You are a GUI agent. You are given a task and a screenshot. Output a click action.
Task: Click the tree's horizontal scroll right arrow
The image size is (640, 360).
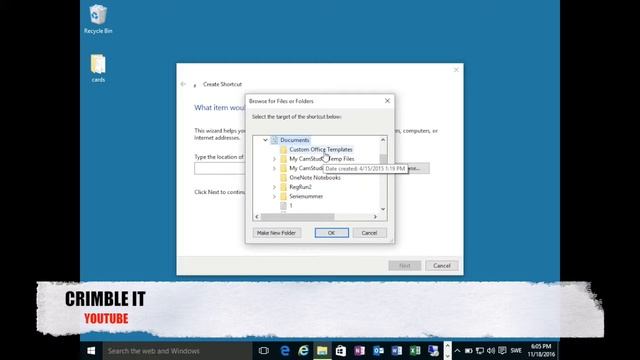click(375, 217)
